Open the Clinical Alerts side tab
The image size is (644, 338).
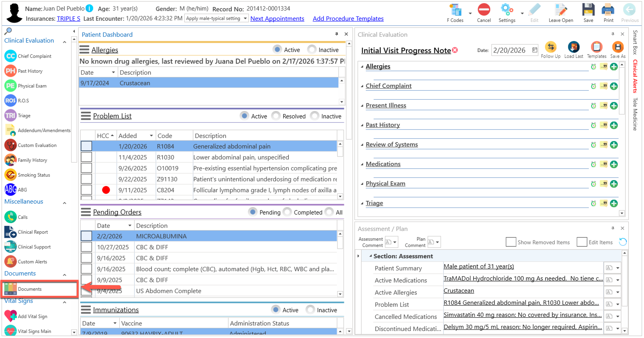pyautogui.click(x=635, y=76)
